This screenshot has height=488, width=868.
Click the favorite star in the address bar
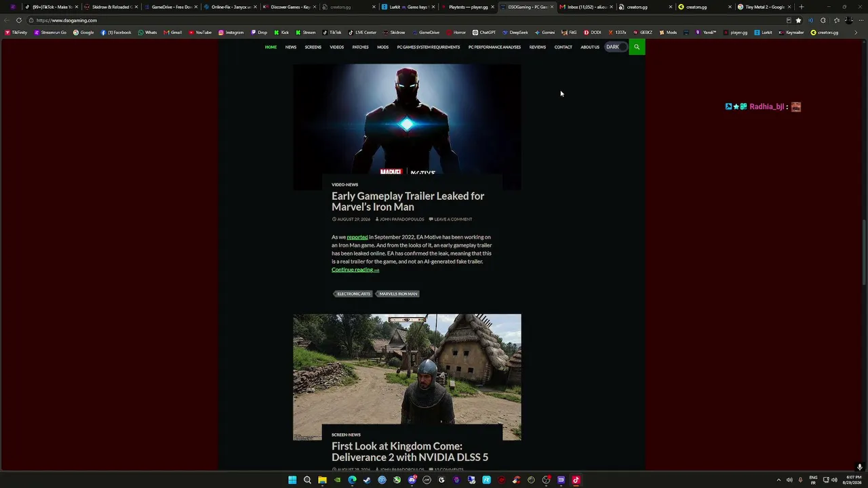[x=798, y=20]
